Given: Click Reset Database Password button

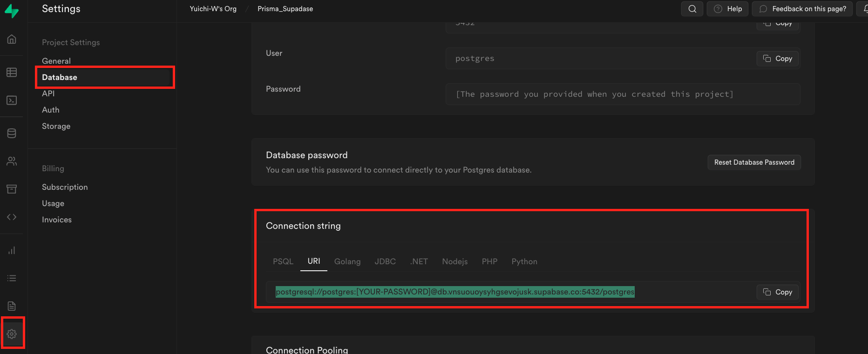Looking at the screenshot, I should (754, 162).
